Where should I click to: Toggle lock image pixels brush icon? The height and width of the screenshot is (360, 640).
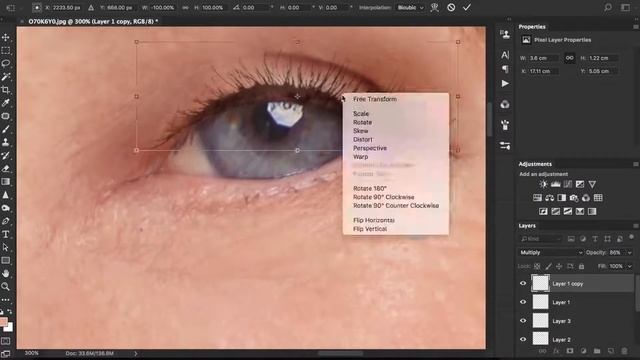548,266
